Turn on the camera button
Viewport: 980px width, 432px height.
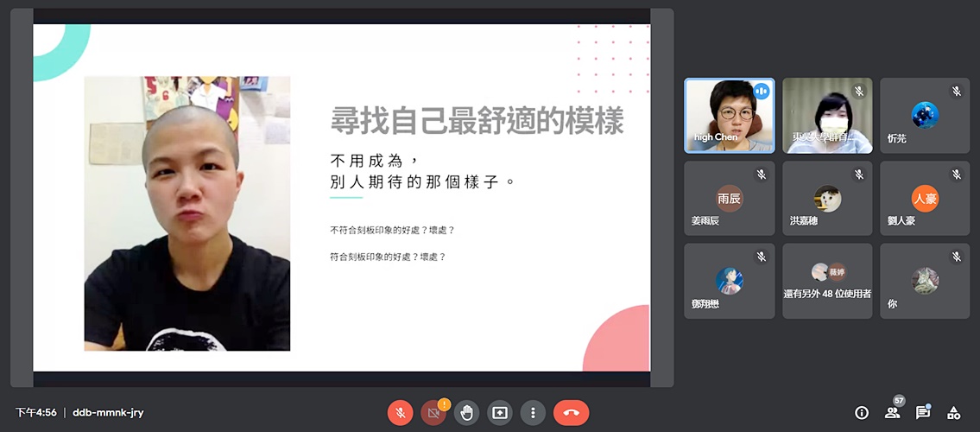coord(433,413)
